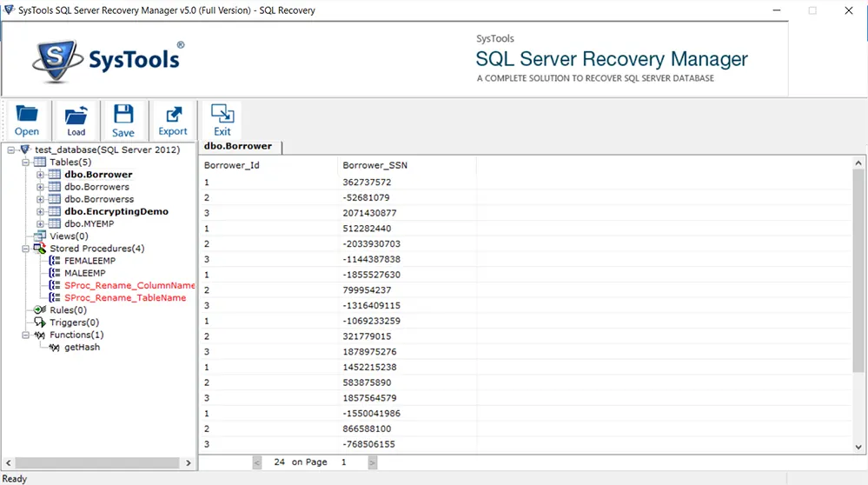This screenshot has width=868, height=485.
Task: Click the vertical scrollbar down arrow
Action: coord(858,448)
